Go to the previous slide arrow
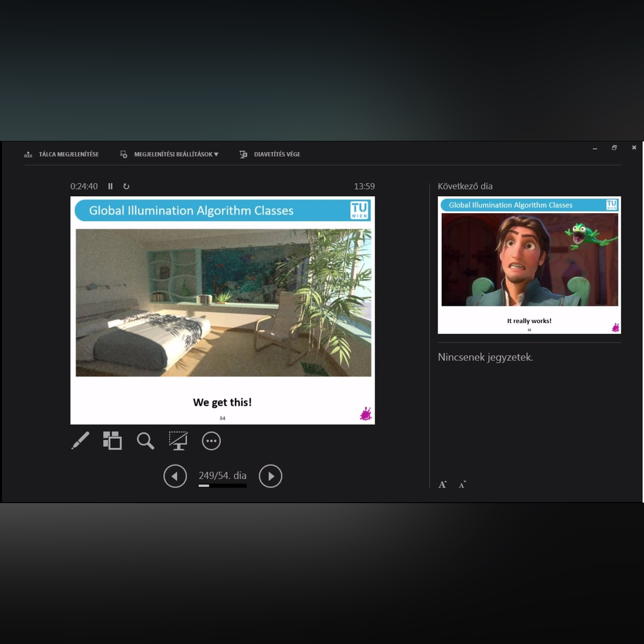 pyautogui.click(x=175, y=476)
